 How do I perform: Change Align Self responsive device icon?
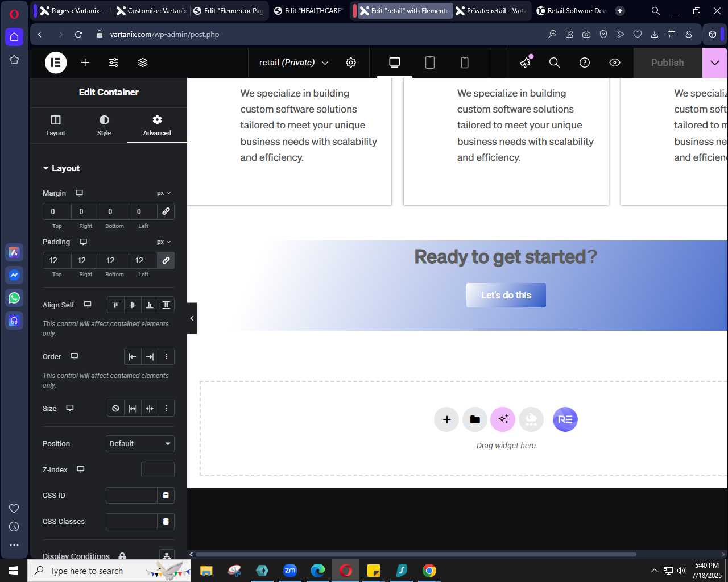88,305
